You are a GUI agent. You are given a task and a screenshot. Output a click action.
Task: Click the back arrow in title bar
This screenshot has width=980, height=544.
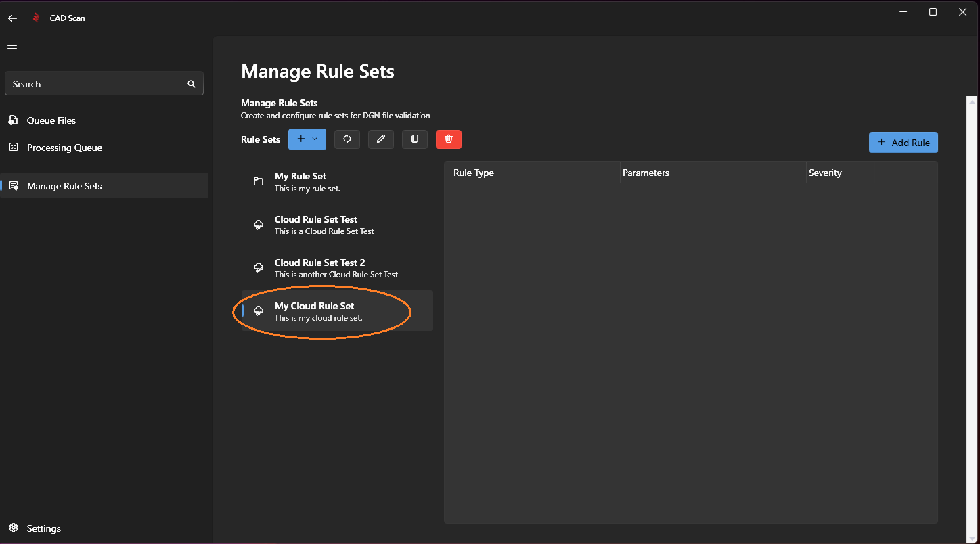click(x=12, y=18)
